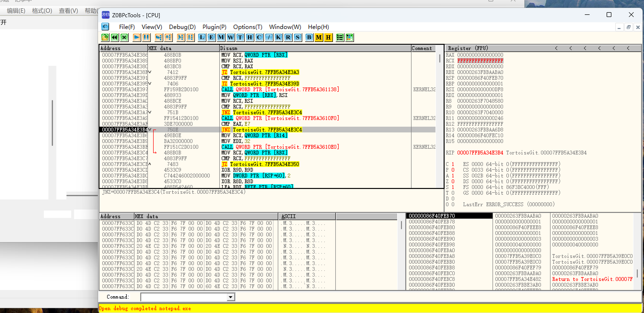Image resolution: width=644 pixels, height=313 pixels.
Task: Click the Disasm column header
Action: point(315,48)
